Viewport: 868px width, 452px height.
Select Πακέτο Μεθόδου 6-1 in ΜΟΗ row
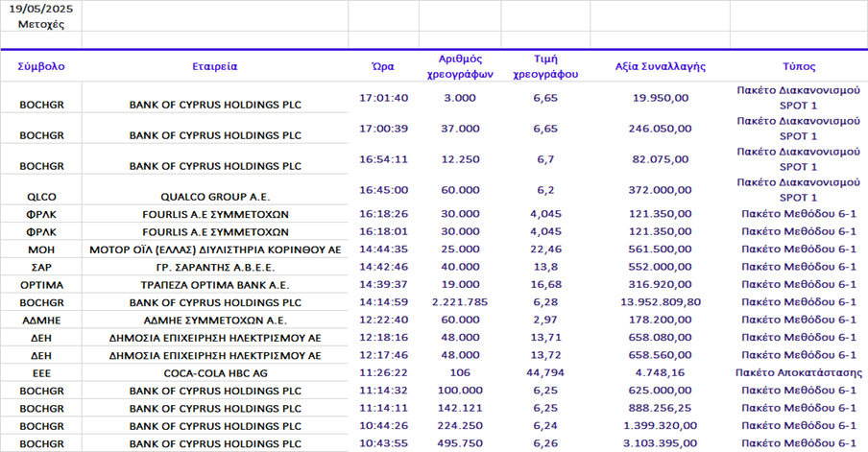click(x=799, y=249)
